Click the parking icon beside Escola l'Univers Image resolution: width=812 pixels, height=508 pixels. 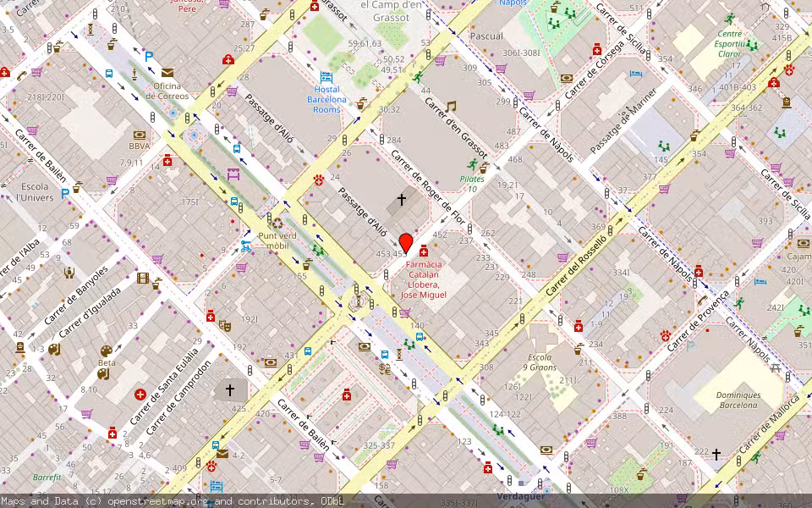coord(65,194)
